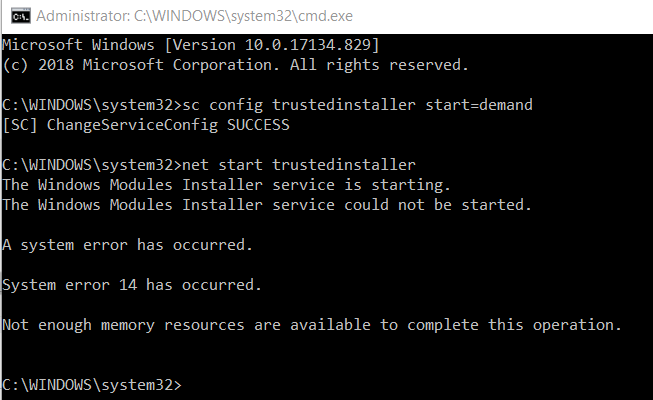The width and height of the screenshot is (653, 400).
Task: Click the 'service is starting' output line
Action: 226,185
